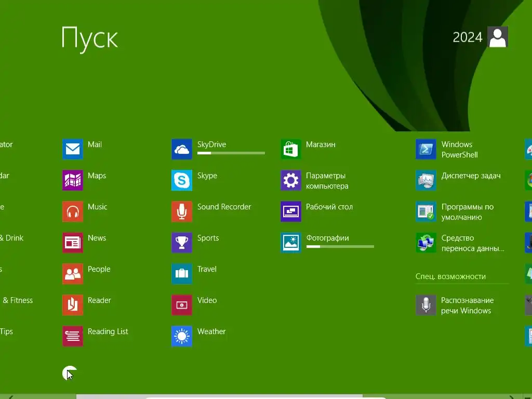The height and width of the screenshot is (399, 532).
Task: Click the Рабочий стол label text
Action: coord(329,207)
